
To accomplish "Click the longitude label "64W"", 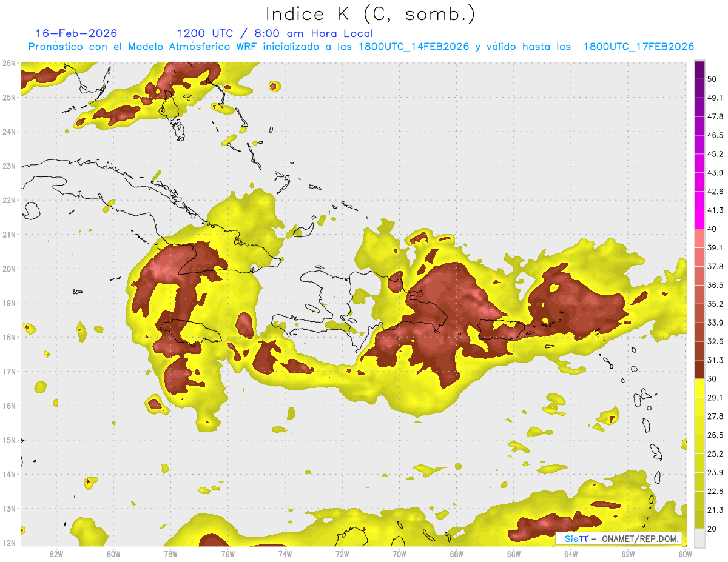I will pos(571,554).
